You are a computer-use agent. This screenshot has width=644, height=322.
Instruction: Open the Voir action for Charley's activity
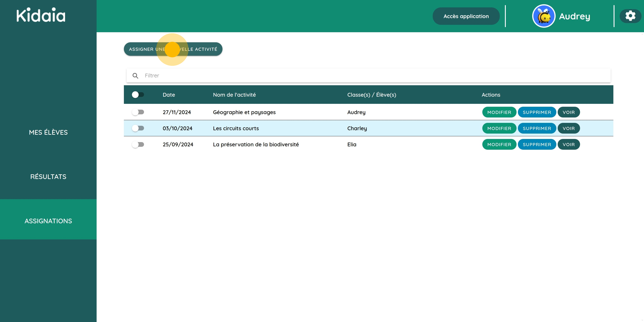point(569,128)
